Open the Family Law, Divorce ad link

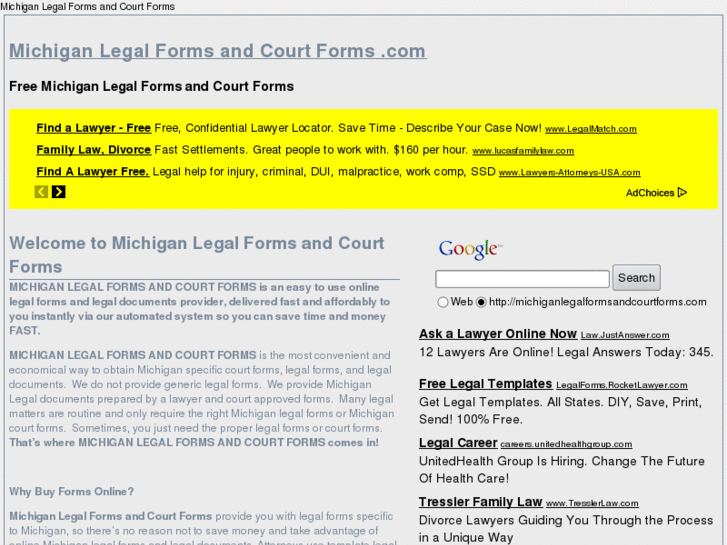[x=94, y=150]
